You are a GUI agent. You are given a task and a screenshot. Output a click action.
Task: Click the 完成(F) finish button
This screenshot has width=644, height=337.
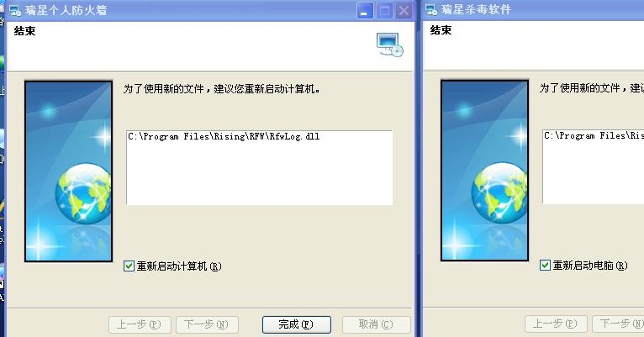297,324
